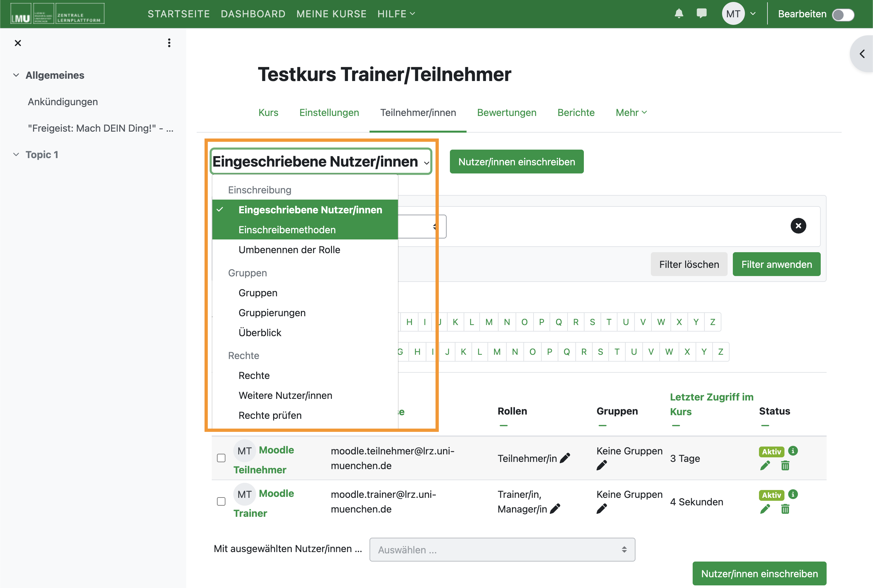
Task: Select Rechte prüfen entry
Action: 305,415
